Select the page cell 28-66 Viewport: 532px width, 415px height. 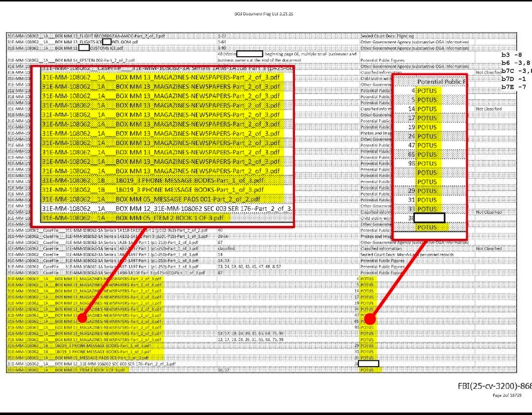[223, 236]
